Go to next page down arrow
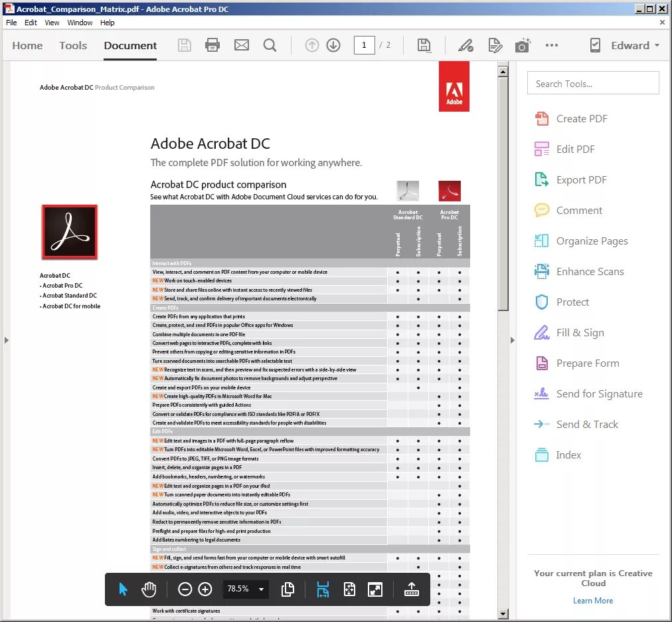 (x=333, y=45)
